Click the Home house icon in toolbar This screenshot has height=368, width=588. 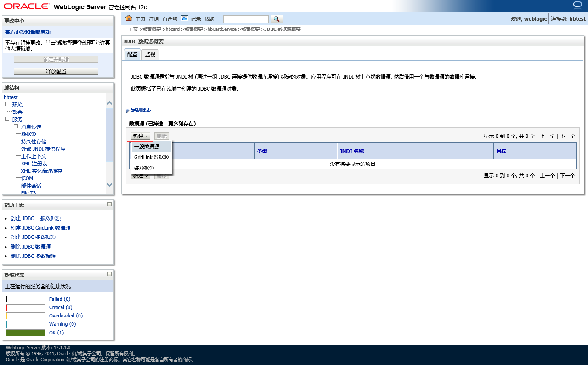click(129, 18)
